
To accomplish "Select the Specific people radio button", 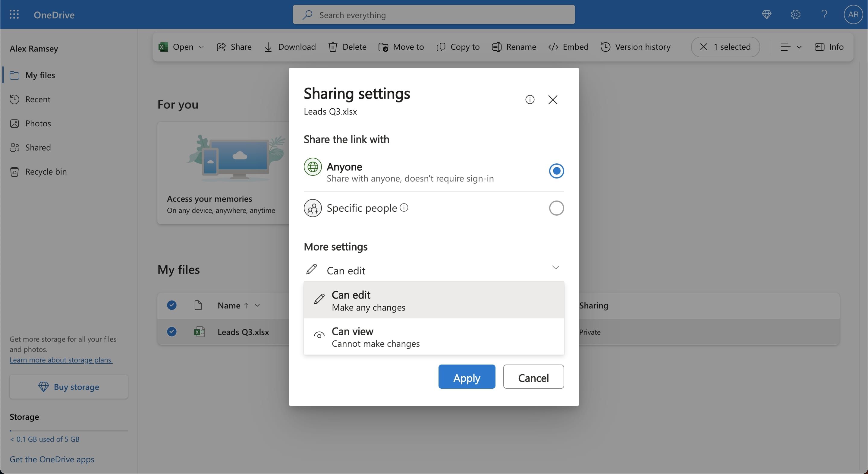I will click(556, 208).
